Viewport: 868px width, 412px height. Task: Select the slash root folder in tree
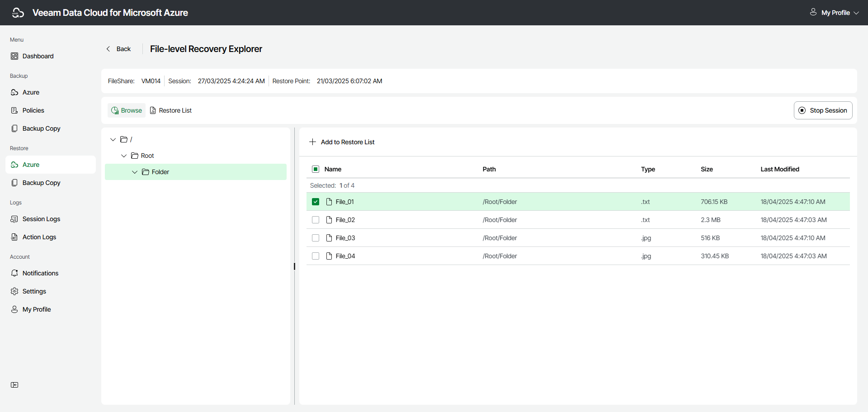pos(126,139)
